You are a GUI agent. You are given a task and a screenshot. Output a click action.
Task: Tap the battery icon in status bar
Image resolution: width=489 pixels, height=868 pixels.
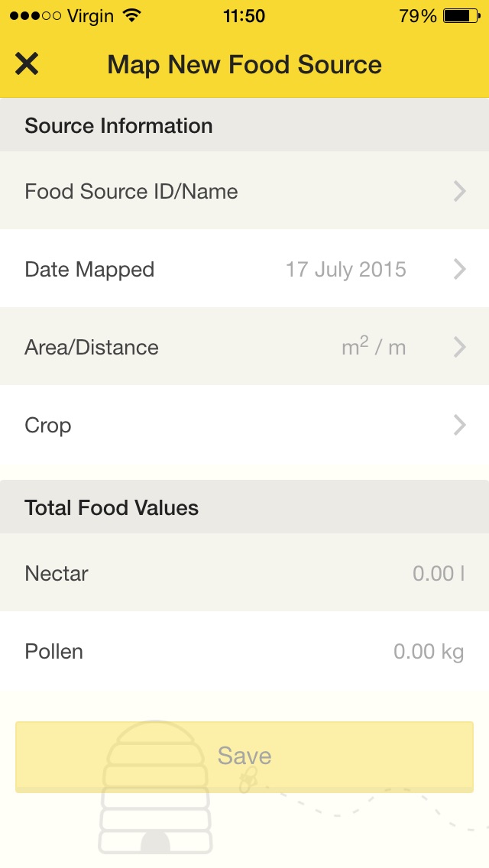[461, 15]
